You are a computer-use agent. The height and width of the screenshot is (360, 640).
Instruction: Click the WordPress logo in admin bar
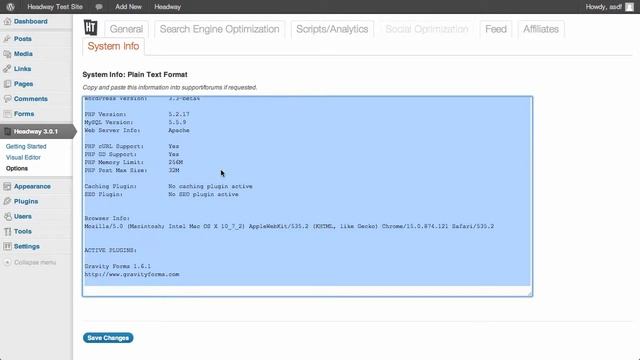coord(10,7)
